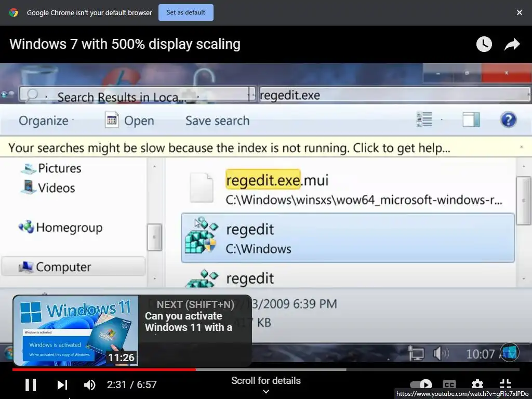Toggle the autoplay switch
532x399 pixels.
[x=421, y=384]
